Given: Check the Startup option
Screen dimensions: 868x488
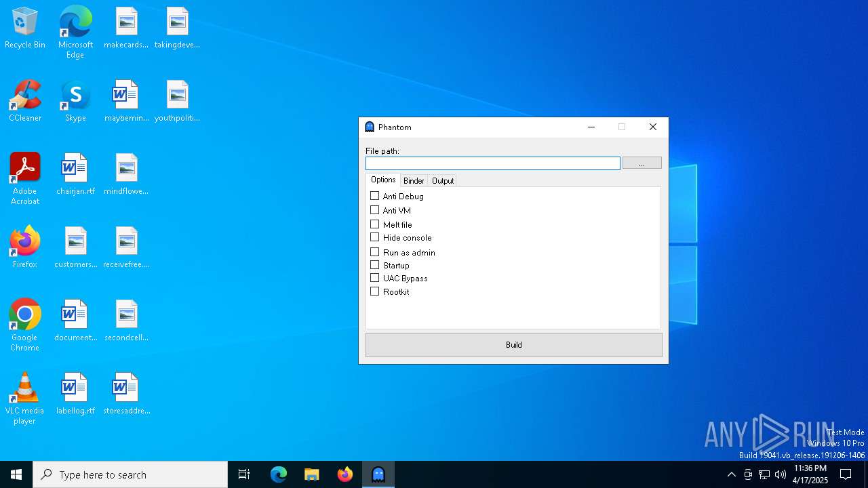Looking at the screenshot, I should 374,265.
